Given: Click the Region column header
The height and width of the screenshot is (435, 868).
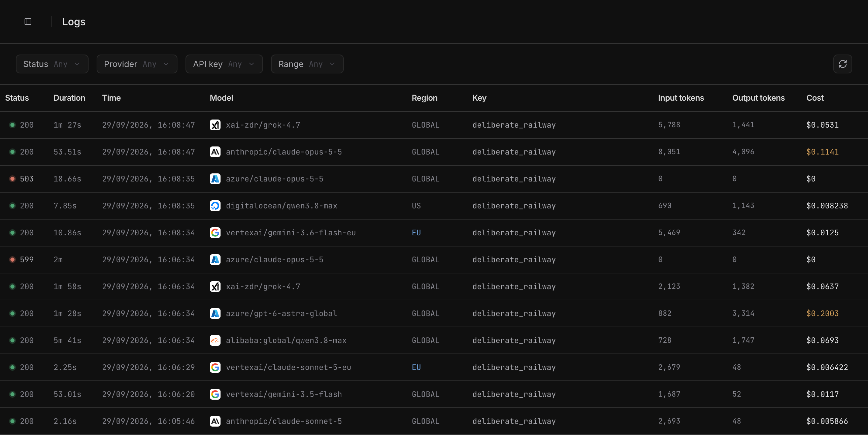Looking at the screenshot, I should pos(424,98).
